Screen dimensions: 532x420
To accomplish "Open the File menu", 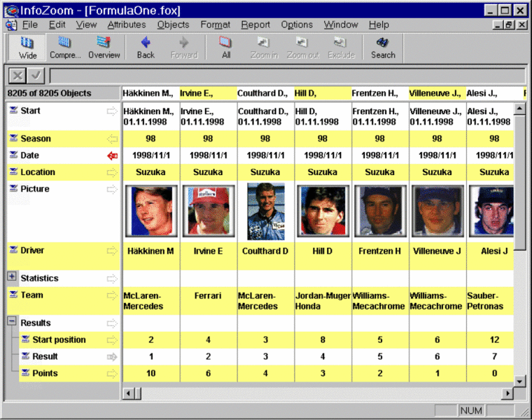I will 30,24.
